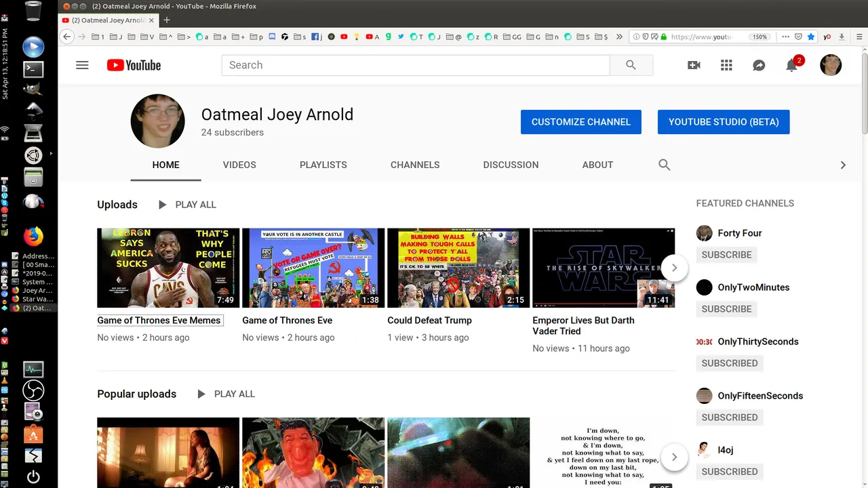The image size is (868, 488).
Task: Open Forty Four channel link
Action: tap(739, 233)
